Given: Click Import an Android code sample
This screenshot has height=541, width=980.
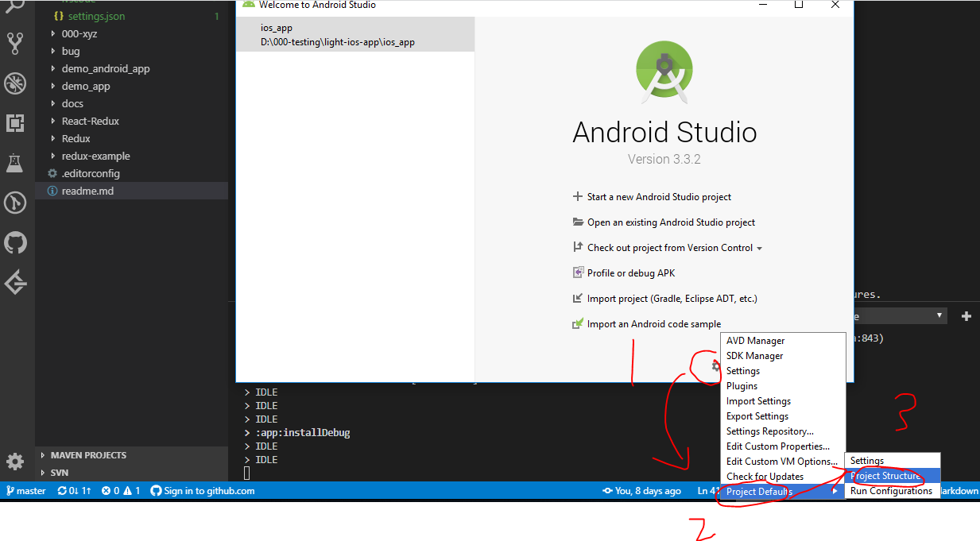Looking at the screenshot, I should pyautogui.click(x=647, y=324).
